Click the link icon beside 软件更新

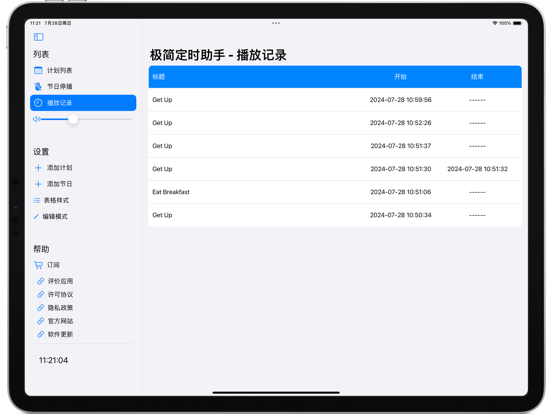[x=40, y=334]
